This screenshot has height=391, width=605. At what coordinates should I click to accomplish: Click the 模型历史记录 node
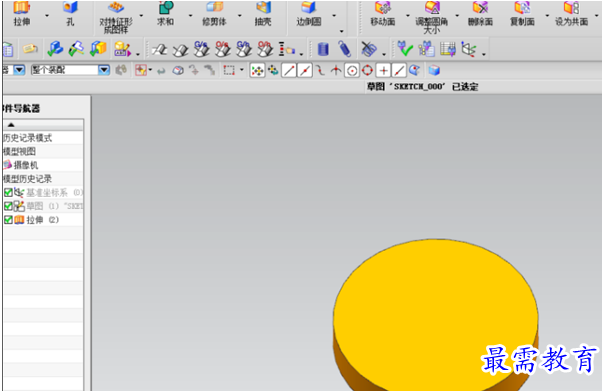tap(27, 179)
